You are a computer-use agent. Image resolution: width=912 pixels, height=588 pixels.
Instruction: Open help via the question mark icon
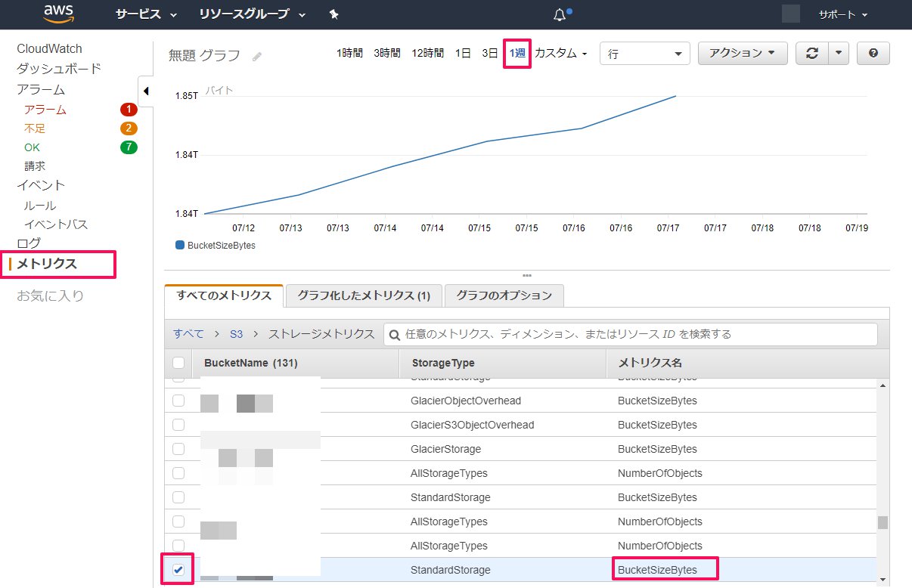[x=873, y=53]
